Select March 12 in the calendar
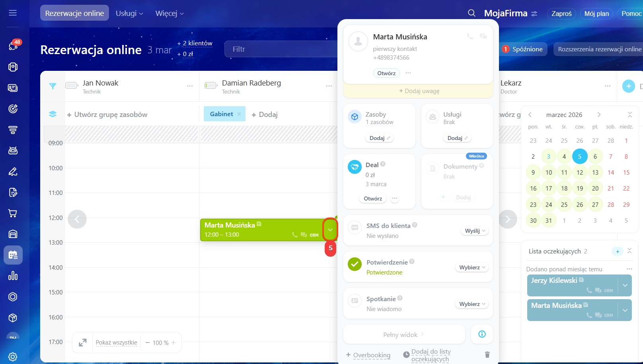Image resolution: width=643 pixels, height=364 pixels. [580, 173]
